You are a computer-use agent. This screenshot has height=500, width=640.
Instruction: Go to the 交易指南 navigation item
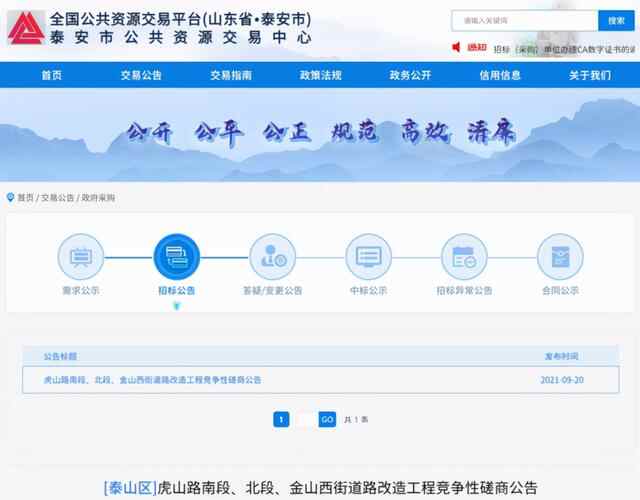click(x=231, y=75)
